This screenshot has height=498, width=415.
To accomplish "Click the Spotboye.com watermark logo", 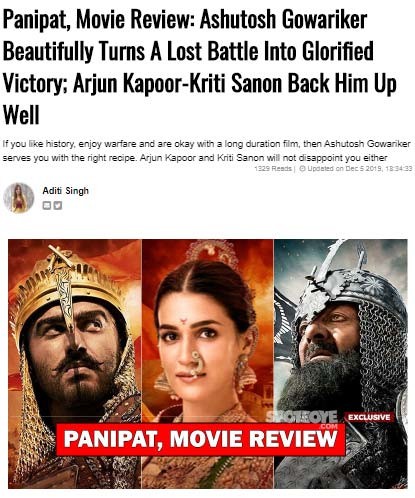I will click(x=302, y=419).
